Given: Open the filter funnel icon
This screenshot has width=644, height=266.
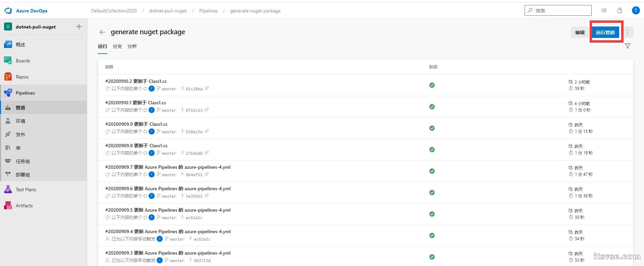Looking at the screenshot, I should click(x=628, y=46).
